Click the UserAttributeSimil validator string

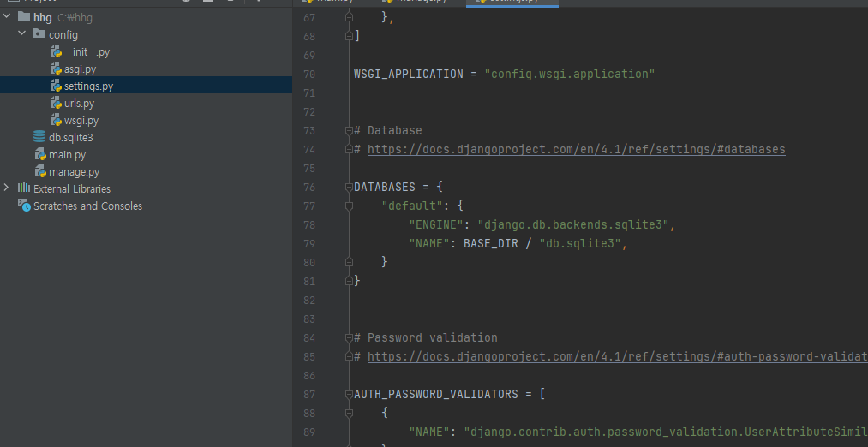666,432
